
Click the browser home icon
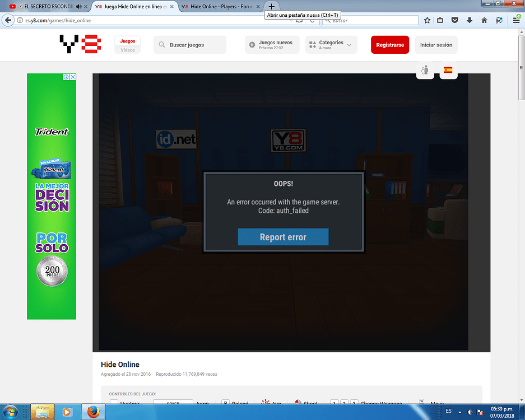click(484, 19)
